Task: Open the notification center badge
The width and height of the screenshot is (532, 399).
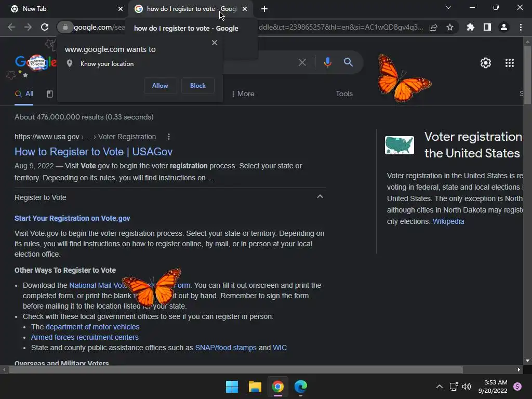Action: tap(517, 387)
